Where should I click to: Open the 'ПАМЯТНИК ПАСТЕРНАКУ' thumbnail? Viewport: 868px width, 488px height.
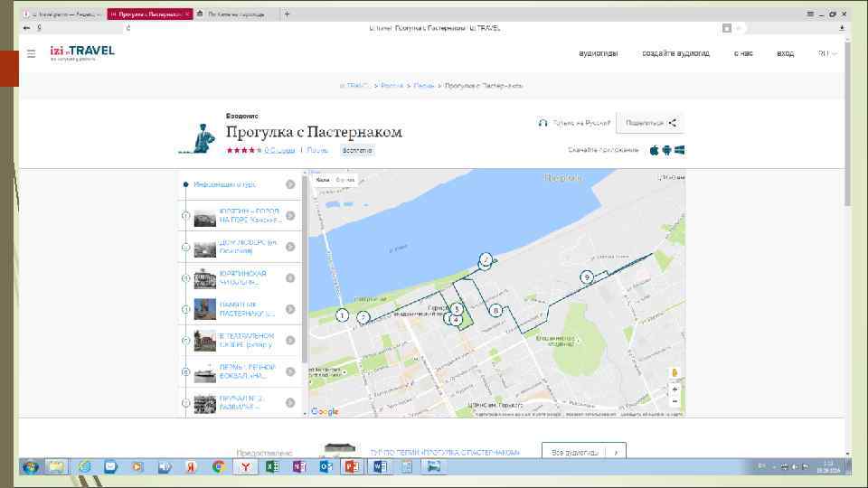pyautogui.click(x=205, y=309)
